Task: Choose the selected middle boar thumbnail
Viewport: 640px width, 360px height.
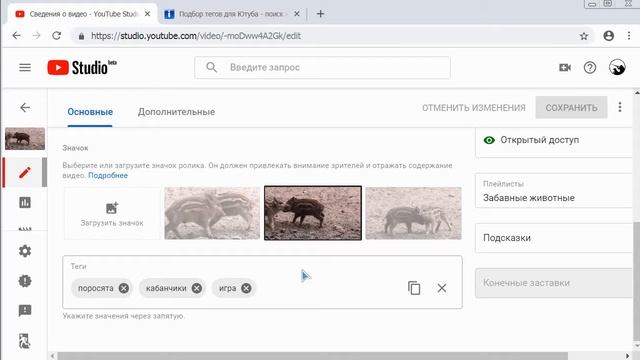Action: tap(313, 213)
